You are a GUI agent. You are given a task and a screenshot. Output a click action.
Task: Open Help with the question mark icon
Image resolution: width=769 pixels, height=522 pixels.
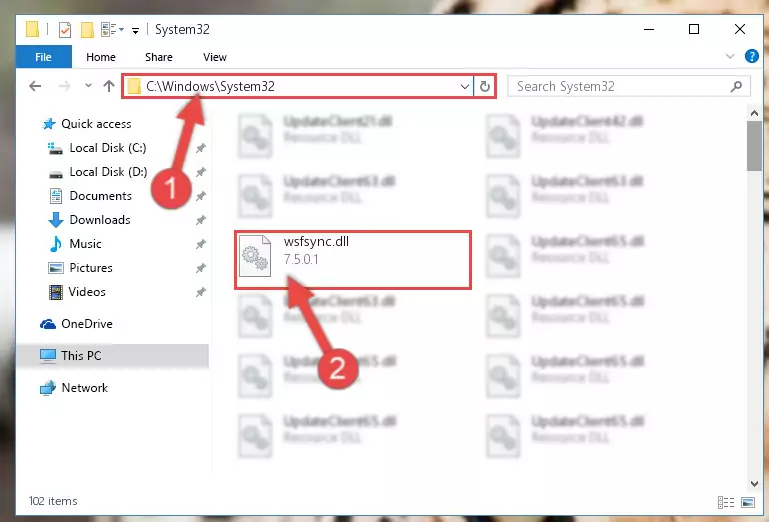click(x=751, y=56)
